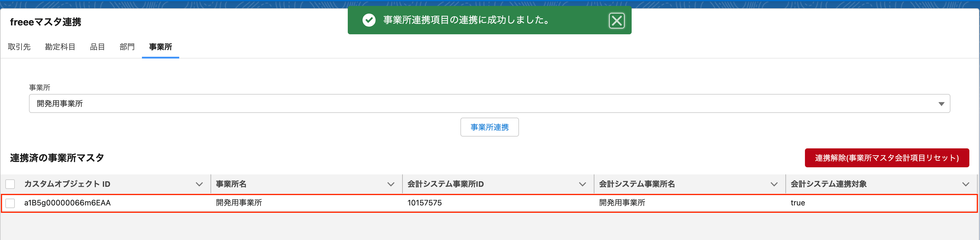Close the success notification toast
980x240 pixels.
pyautogui.click(x=616, y=20)
